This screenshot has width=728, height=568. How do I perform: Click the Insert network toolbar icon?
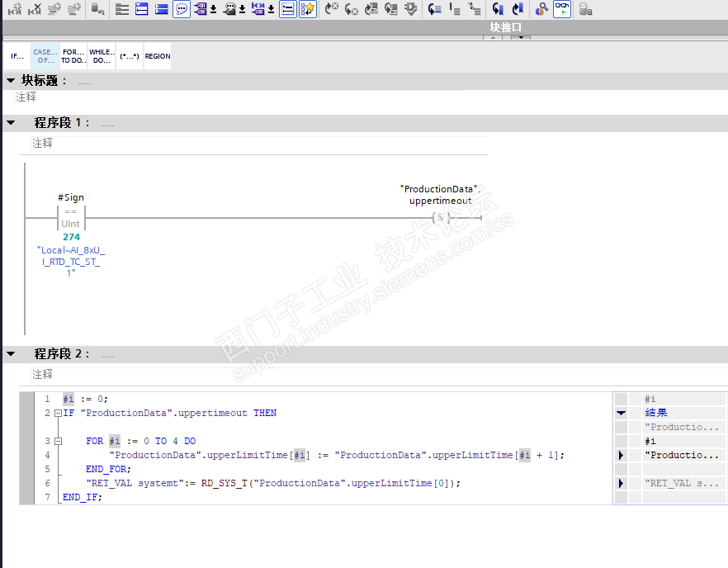tap(14, 9)
